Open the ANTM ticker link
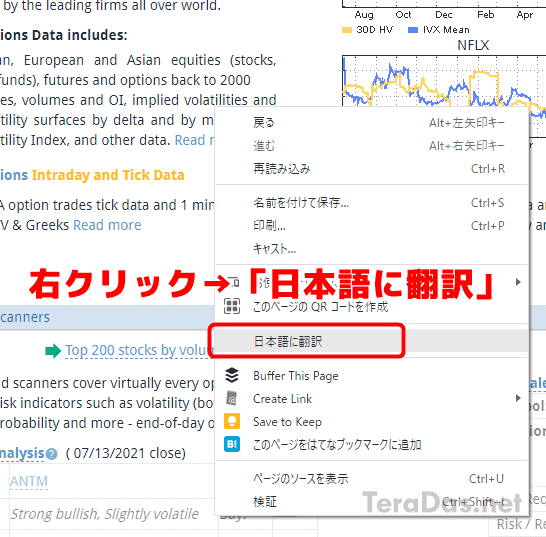This screenshot has height=537, width=546. [x=29, y=481]
